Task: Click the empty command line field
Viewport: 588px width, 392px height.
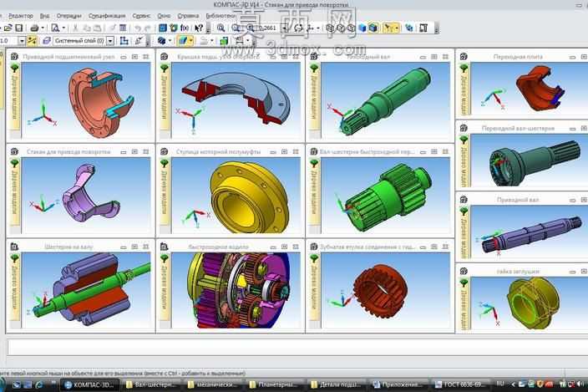Action: point(297,347)
